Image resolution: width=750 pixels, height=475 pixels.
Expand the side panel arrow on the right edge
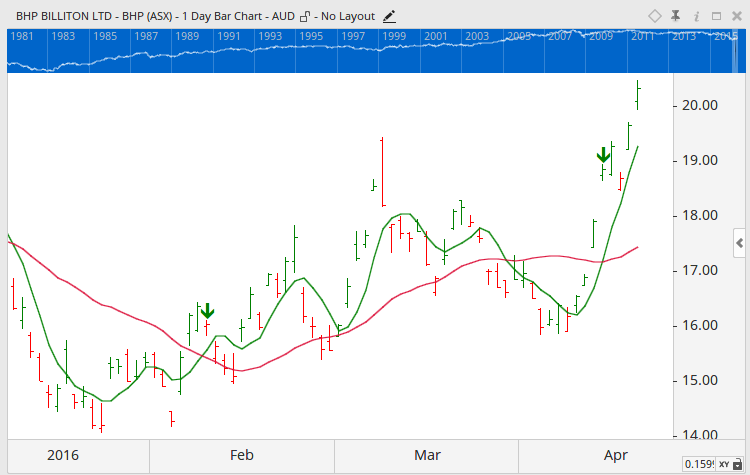pos(739,243)
